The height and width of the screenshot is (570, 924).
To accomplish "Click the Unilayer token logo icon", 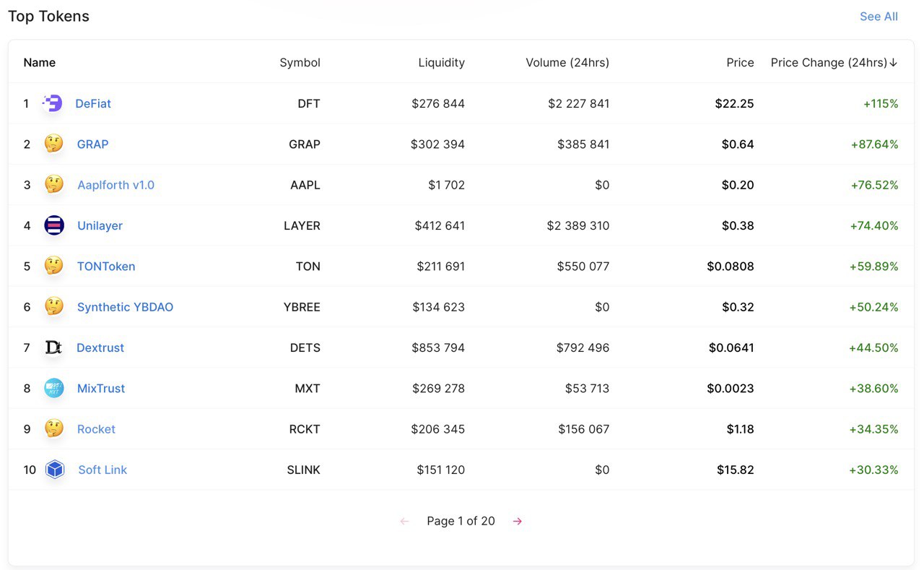I will click(x=54, y=225).
